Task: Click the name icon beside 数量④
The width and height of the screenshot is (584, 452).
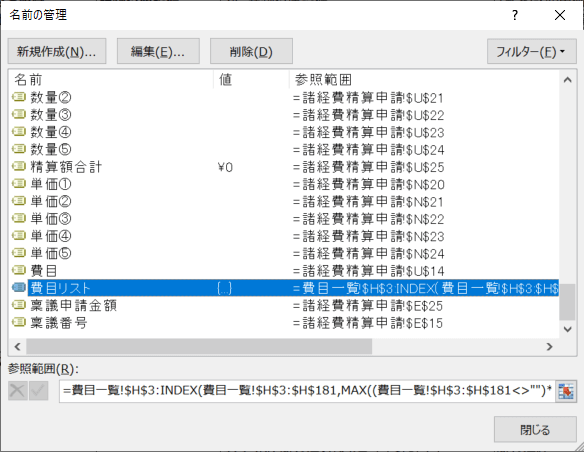Action: (x=19, y=132)
